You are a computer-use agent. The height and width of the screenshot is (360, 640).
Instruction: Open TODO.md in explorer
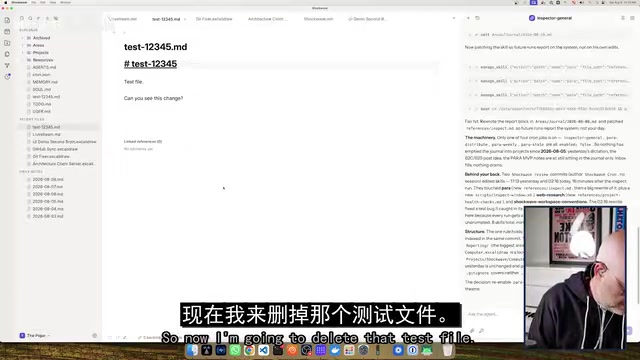click(42, 104)
